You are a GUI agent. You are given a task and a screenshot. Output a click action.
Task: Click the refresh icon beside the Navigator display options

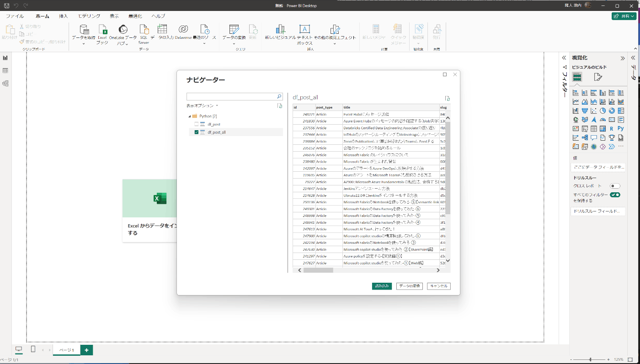pos(279,106)
